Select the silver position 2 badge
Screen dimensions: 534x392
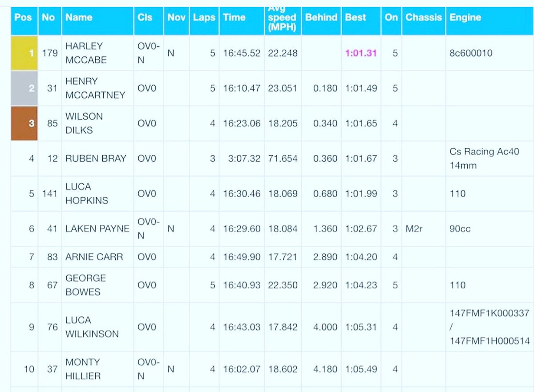(x=24, y=88)
